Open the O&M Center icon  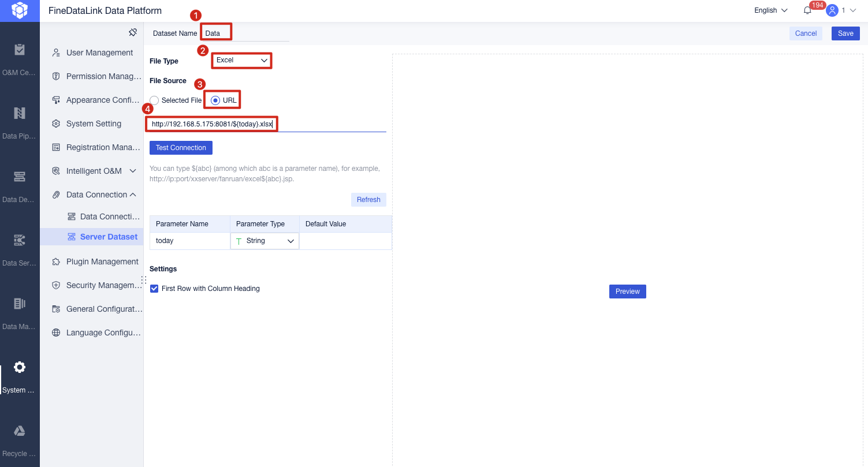click(20, 50)
